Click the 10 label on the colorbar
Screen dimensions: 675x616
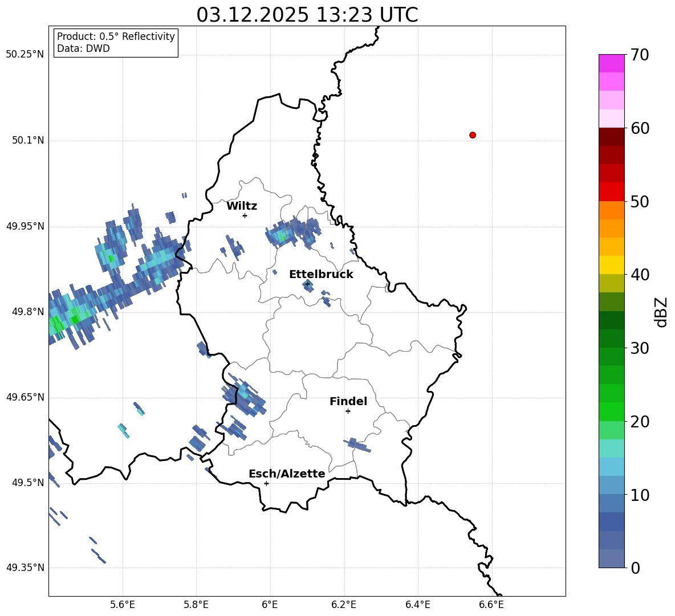(x=640, y=495)
